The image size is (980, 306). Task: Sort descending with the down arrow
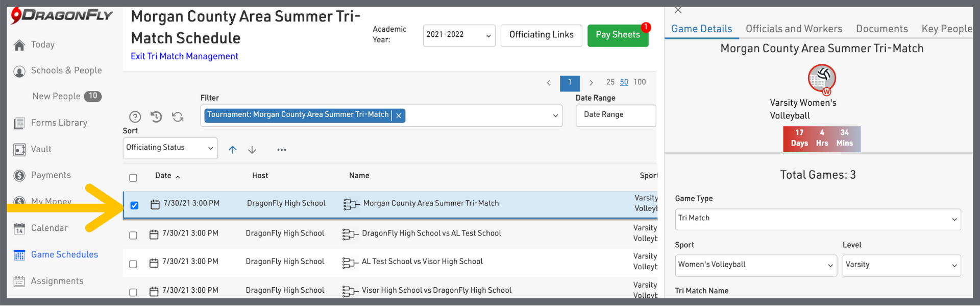(x=252, y=150)
